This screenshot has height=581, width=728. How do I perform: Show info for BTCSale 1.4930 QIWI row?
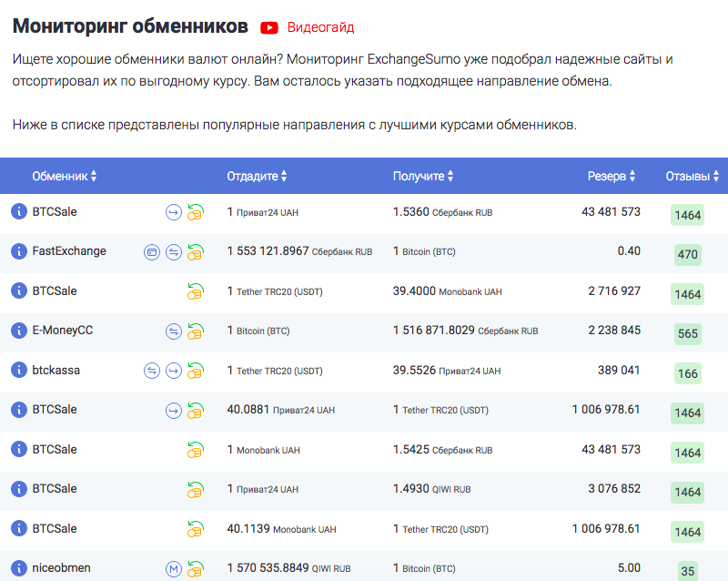19,489
